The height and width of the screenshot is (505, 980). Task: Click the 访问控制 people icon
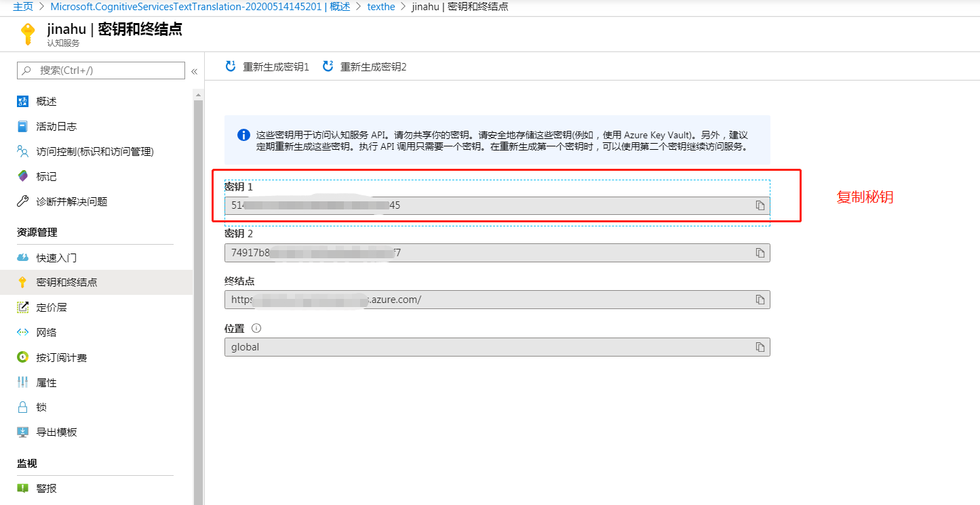[x=23, y=152]
